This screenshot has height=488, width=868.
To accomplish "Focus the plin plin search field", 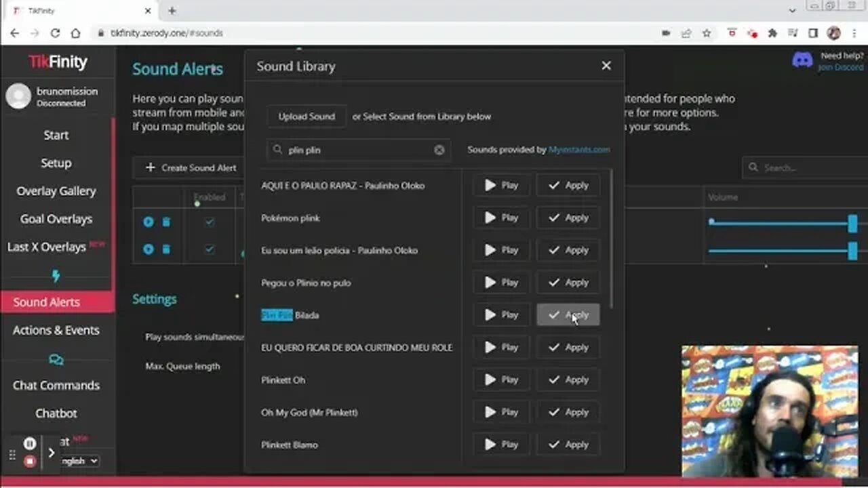I will tap(359, 150).
